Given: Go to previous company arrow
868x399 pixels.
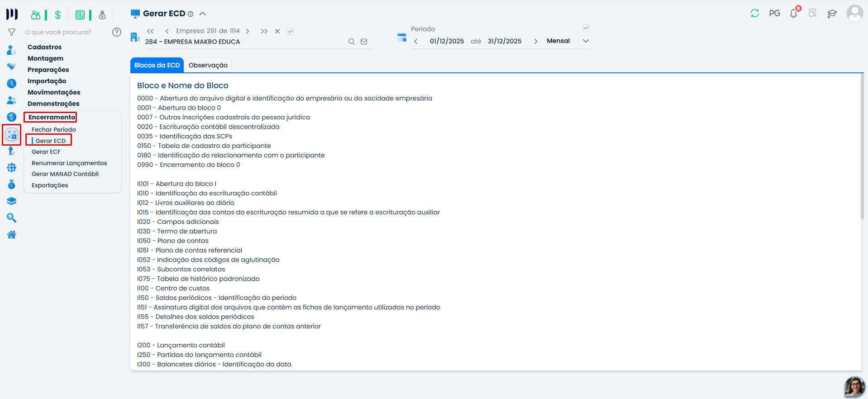Looking at the screenshot, I should click(167, 31).
